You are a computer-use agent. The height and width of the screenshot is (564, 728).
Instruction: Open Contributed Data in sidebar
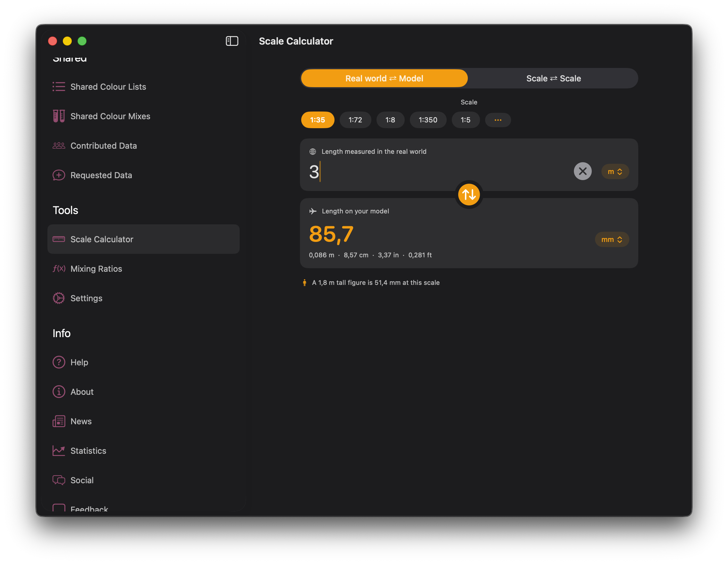tap(143, 146)
